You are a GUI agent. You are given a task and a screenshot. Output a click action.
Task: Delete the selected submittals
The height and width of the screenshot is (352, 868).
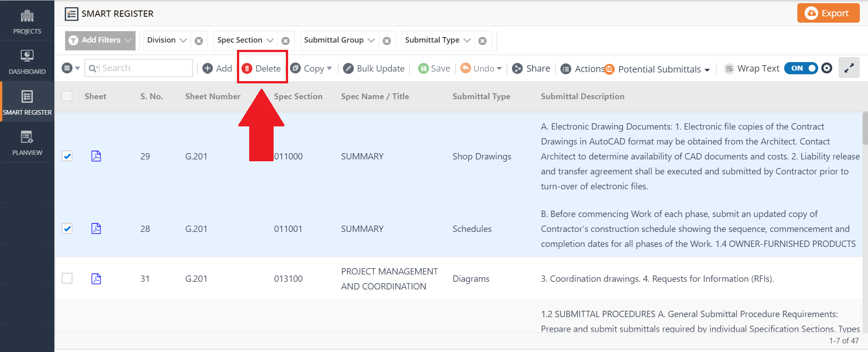[x=261, y=68]
